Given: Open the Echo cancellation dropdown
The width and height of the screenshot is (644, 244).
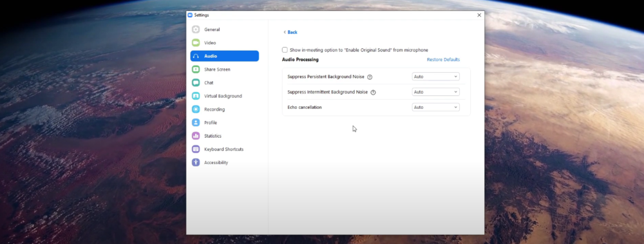Looking at the screenshot, I should 435,108.
